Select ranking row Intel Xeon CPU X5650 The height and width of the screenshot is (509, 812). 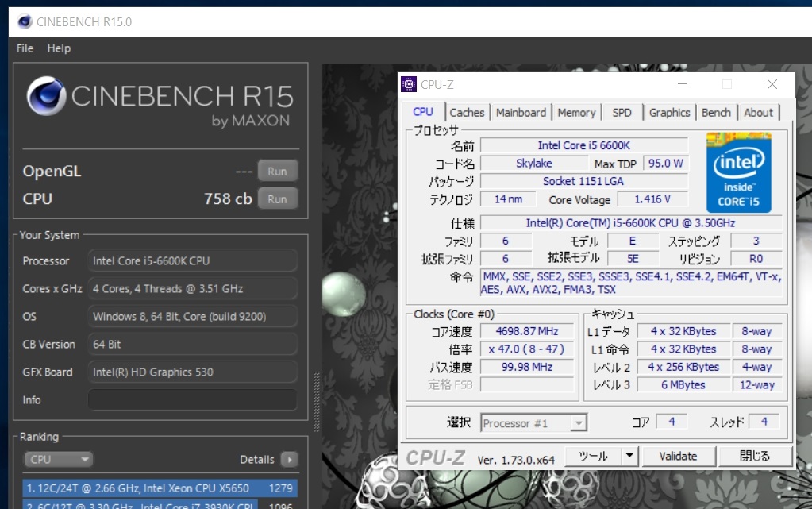(x=160, y=488)
